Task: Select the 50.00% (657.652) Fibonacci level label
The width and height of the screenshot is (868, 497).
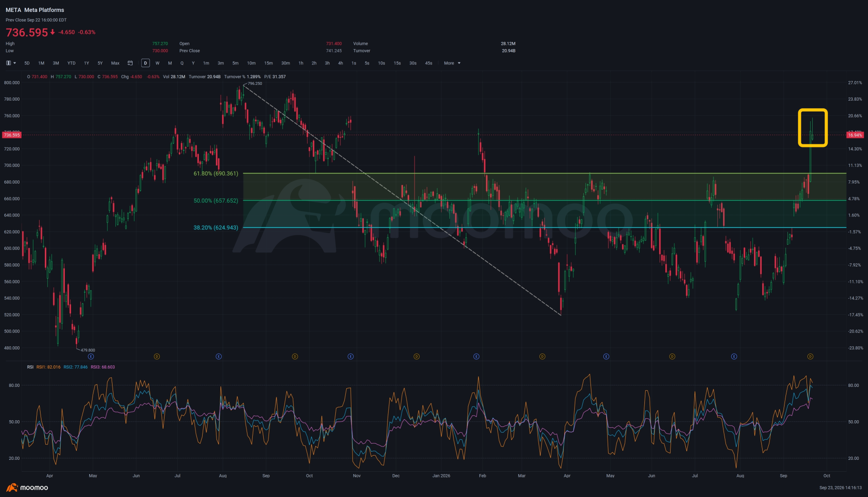Action: (x=216, y=201)
